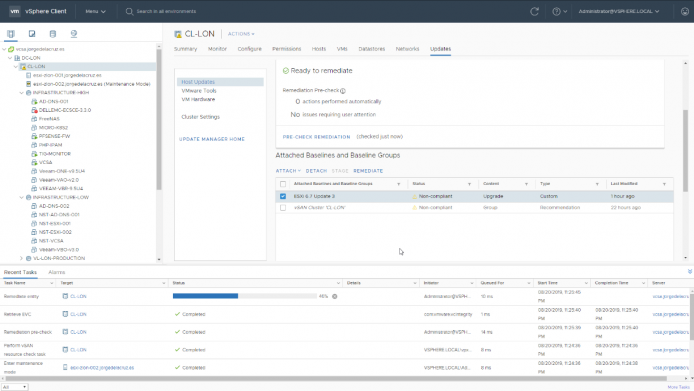Viewport: 694px width, 391px height.
Task: Click the More Tasks link
Action: (679, 387)
